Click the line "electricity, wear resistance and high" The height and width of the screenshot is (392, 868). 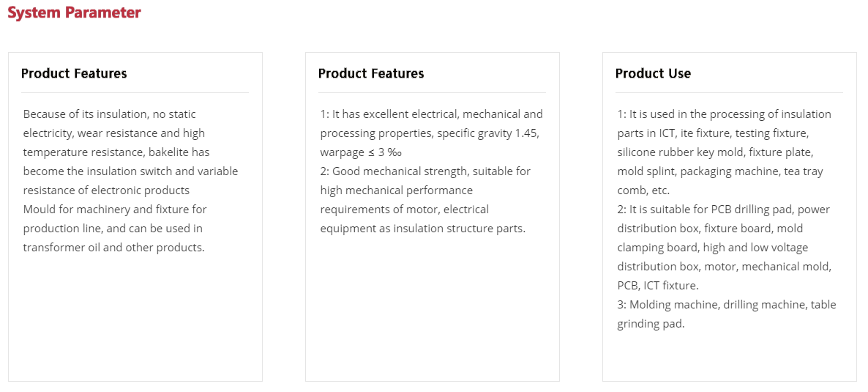[x=114, y=133]
